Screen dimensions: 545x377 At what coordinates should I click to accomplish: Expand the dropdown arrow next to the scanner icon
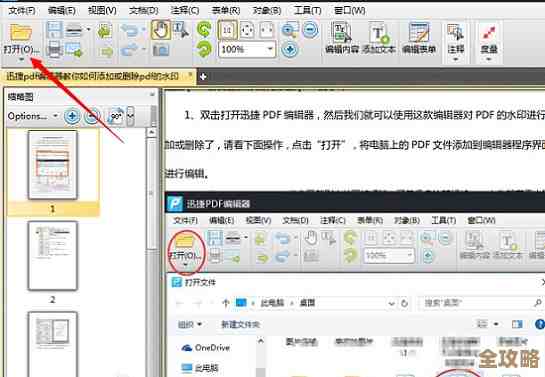[89, 30]
